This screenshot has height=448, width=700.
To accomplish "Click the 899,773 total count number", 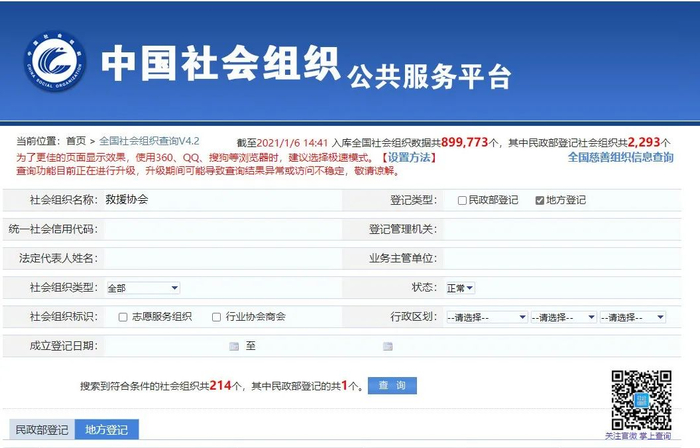I will pos(464,142).
